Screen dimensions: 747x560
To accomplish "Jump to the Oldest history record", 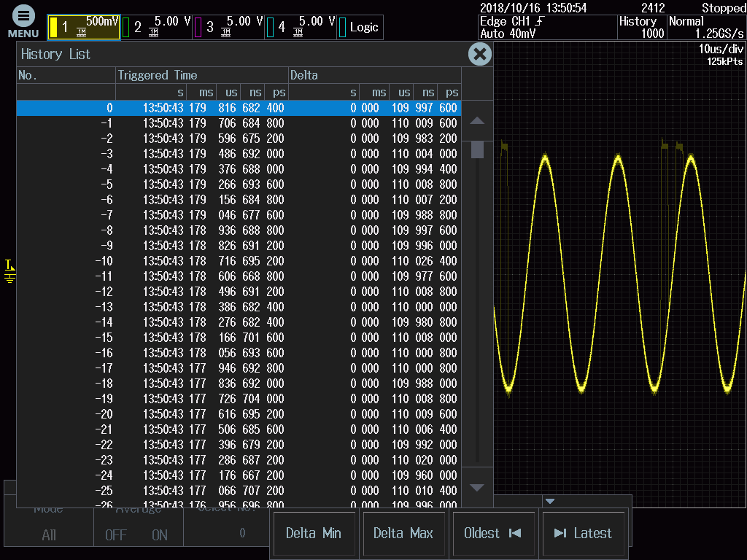I will tap(493, 533).
